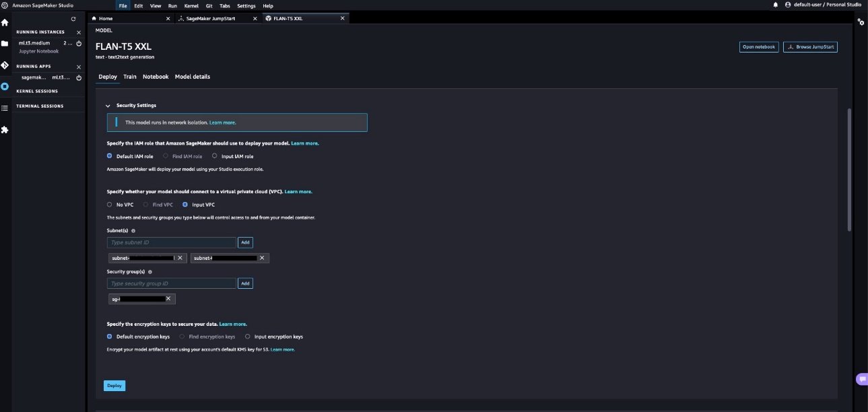The height and width of the screenshot is (412, 868).
Task: Open the Home icon in left sidebar
Action: click(x=5, y=22)
